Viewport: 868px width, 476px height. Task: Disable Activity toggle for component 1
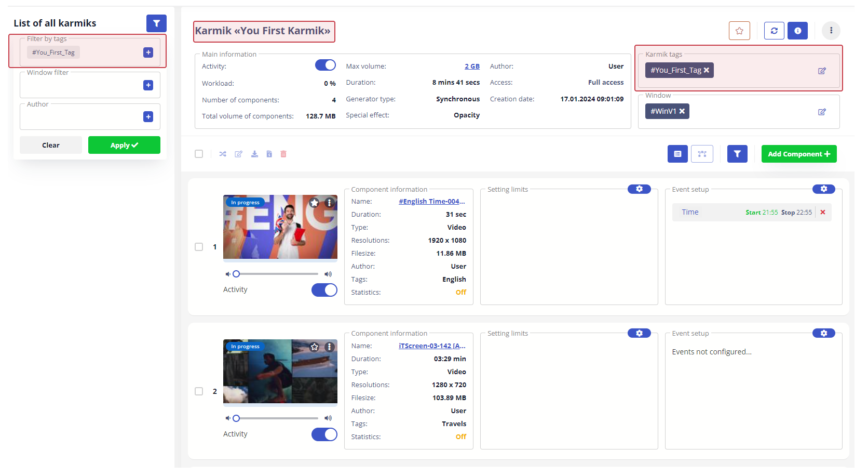coord(324,290)
